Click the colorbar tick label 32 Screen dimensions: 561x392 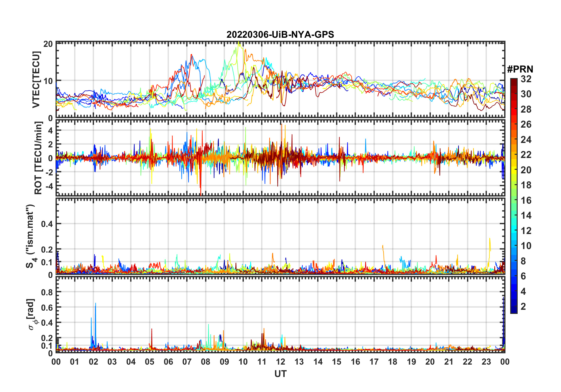[x=526, y=79]
